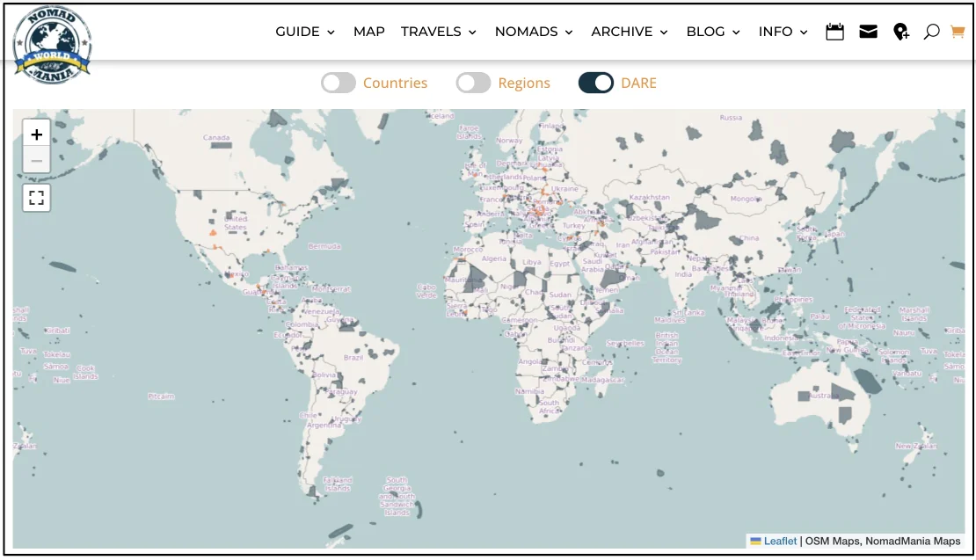Go to the MAP menu item

(x=368, y=32)
